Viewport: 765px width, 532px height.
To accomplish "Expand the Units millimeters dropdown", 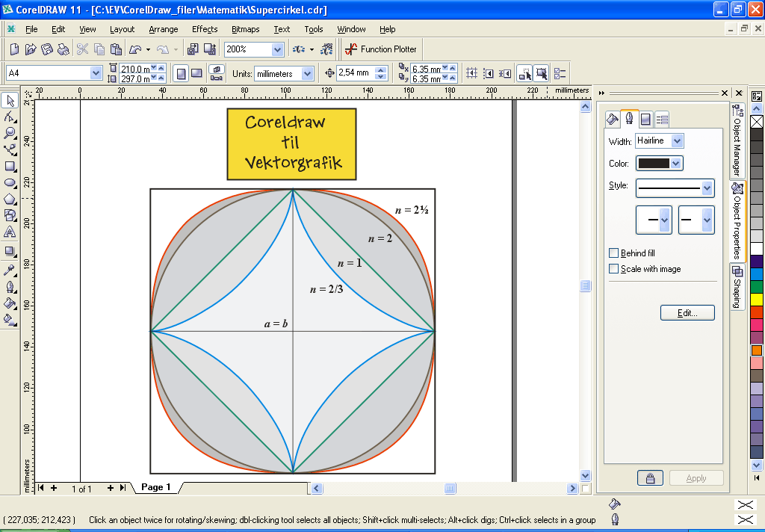I will 307,74.
